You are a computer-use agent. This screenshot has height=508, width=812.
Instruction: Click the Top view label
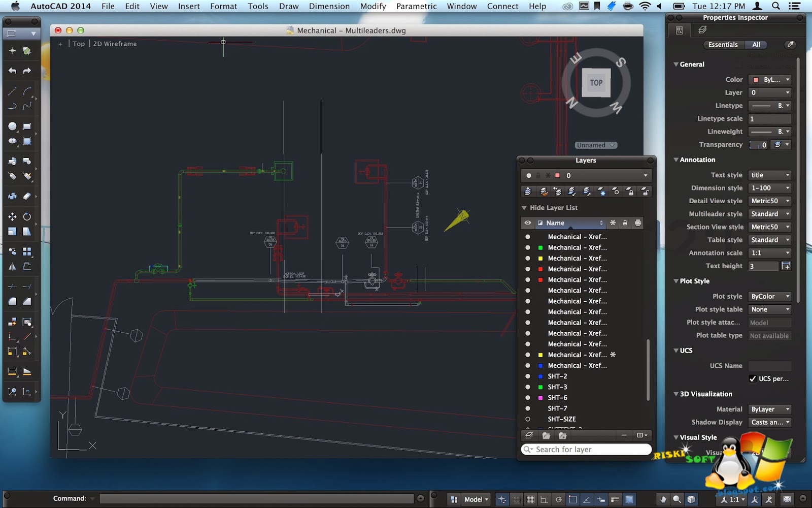point(79,44)
